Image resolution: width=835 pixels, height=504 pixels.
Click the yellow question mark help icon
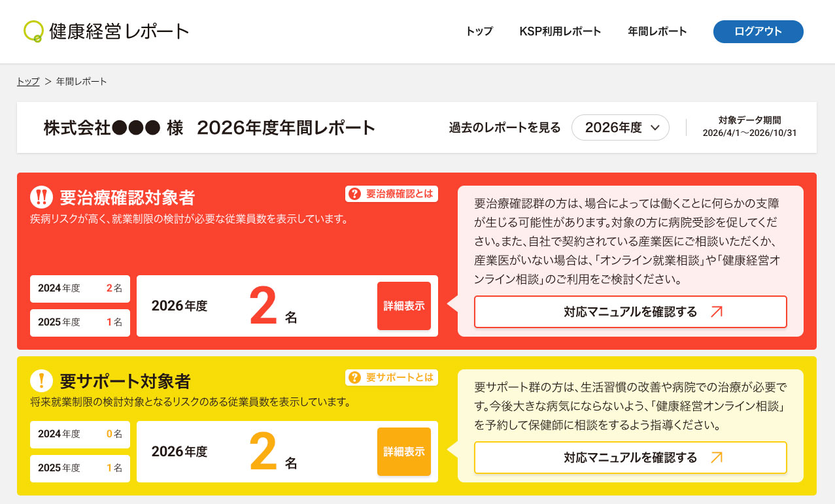[355, 377]
